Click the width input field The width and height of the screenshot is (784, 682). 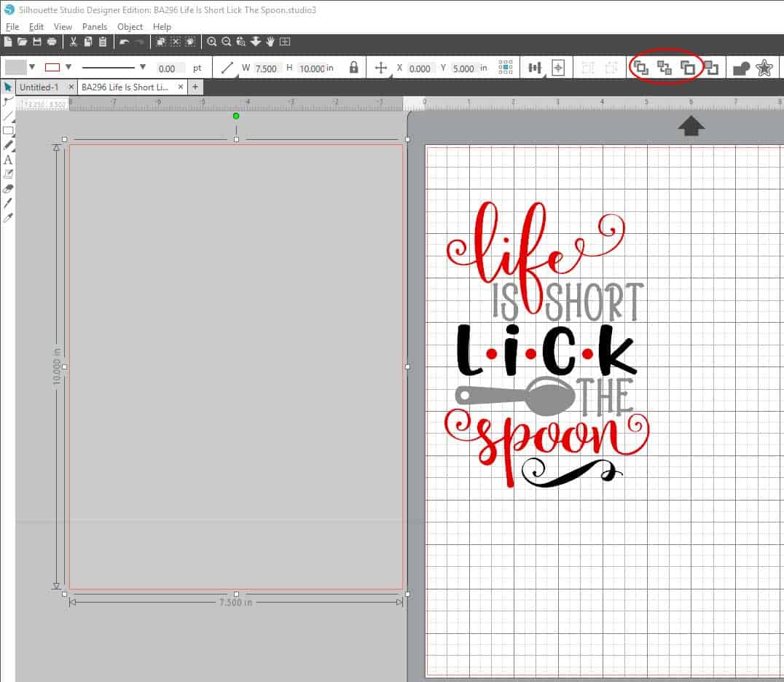tap(267, 68)
